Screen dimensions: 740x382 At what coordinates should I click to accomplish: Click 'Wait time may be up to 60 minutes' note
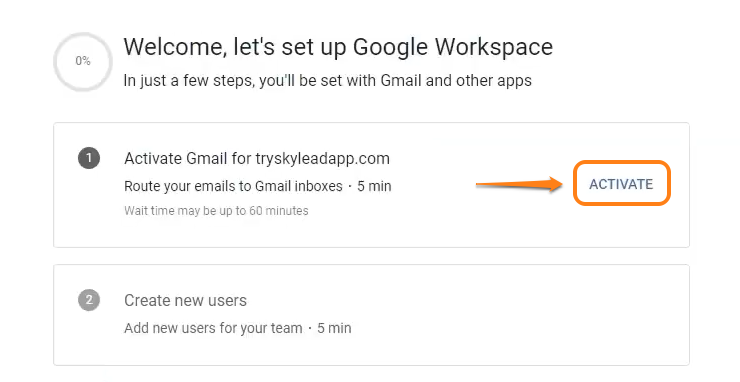pyautogui.click(x=216, y=211)
